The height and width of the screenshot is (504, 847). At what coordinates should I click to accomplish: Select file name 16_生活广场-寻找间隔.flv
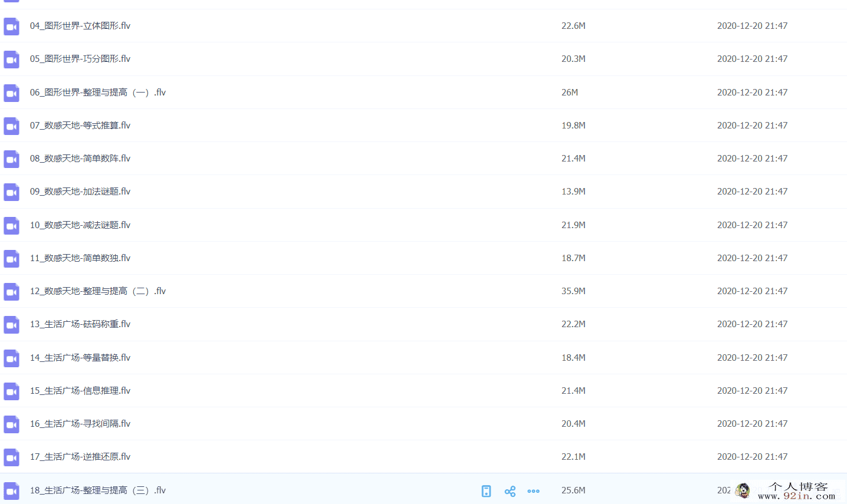tap(80, 424)
